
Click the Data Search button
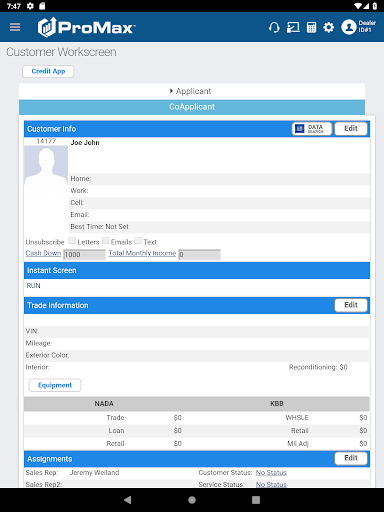312,129
